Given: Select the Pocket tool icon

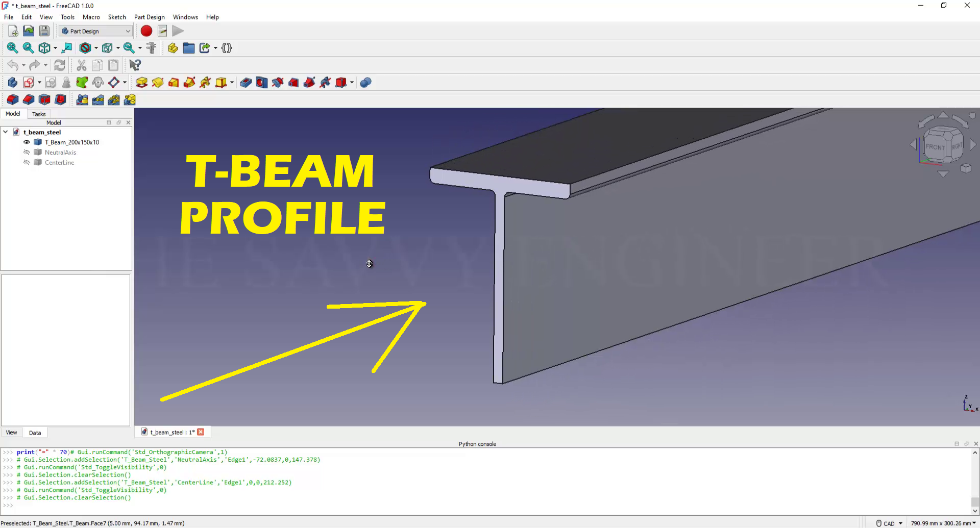Looking at the screenshot, I should (x=246, y=83).
